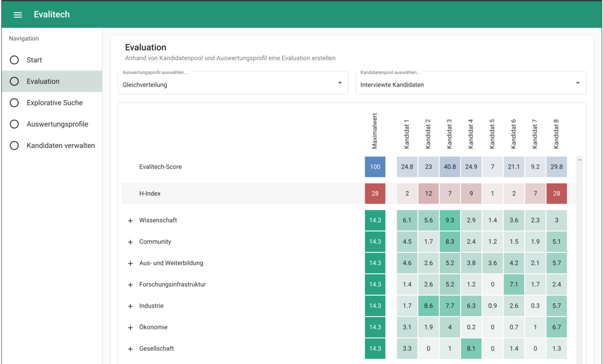Expand the Ökonomie row

pyautogui.click(x=130, y=328)
